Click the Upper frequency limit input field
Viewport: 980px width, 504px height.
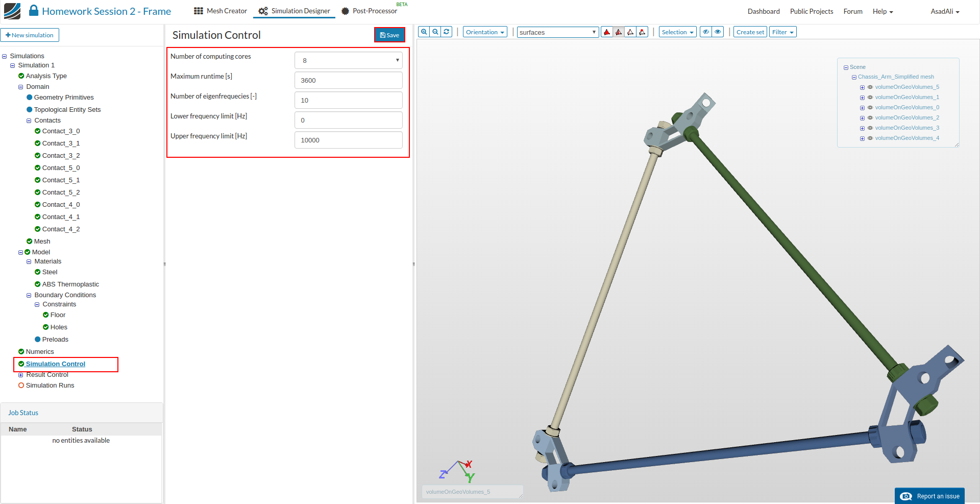[x=349, y=140]
